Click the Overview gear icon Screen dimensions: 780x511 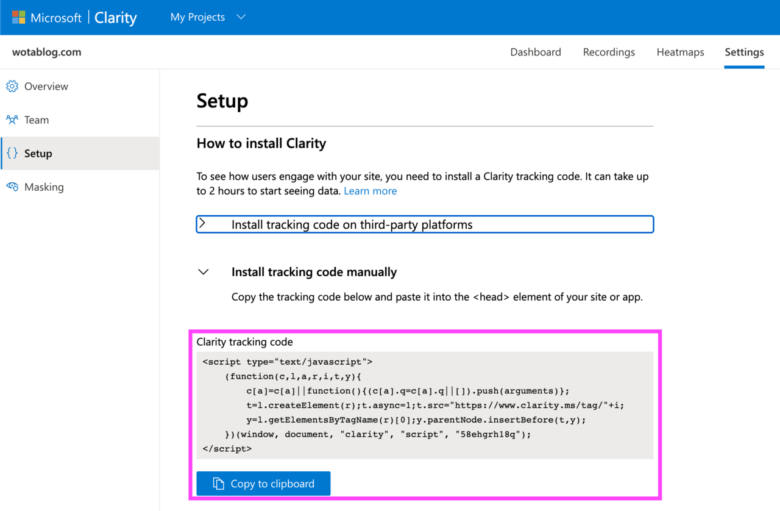pos(12,87)
